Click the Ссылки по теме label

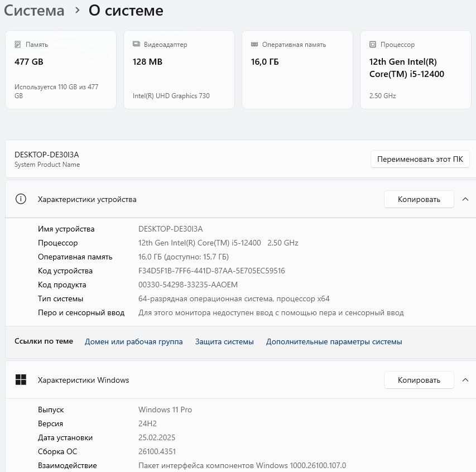[44, 341]
